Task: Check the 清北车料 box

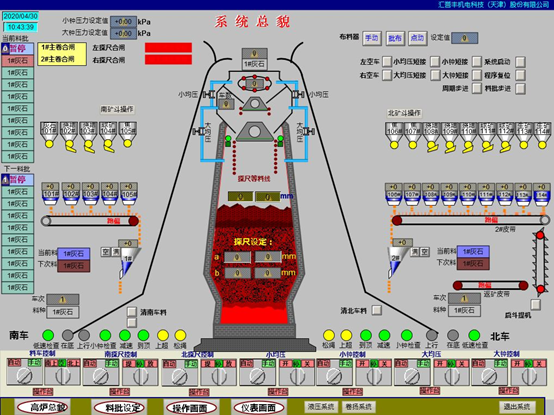Action: click(x=377, y=310)
